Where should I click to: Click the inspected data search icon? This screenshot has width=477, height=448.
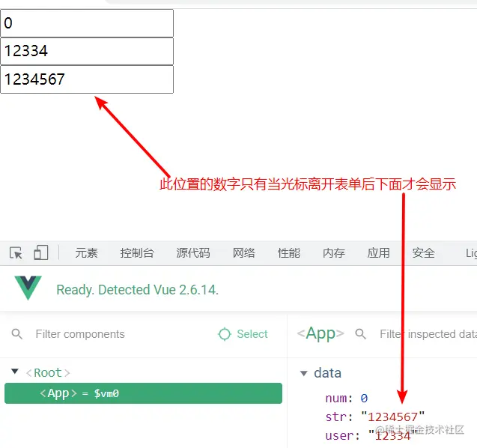[360, 334]
